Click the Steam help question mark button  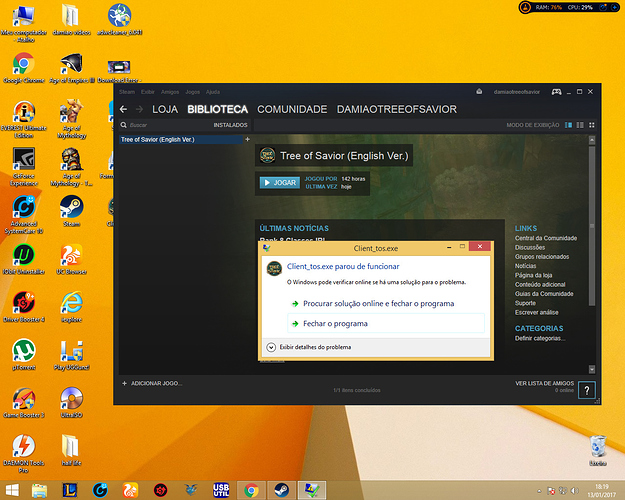click(x=587, y=390)
